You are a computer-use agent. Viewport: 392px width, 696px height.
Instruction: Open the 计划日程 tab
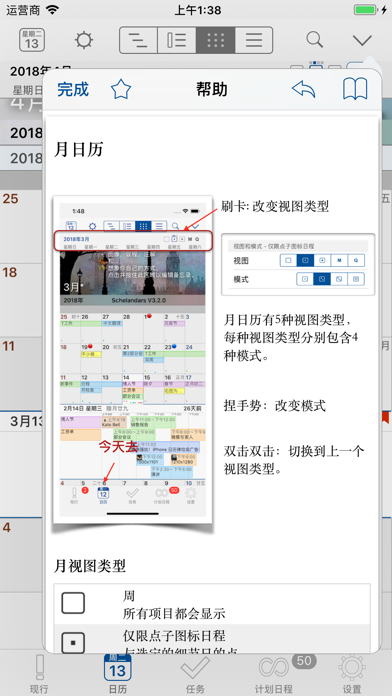pos(274,674)
